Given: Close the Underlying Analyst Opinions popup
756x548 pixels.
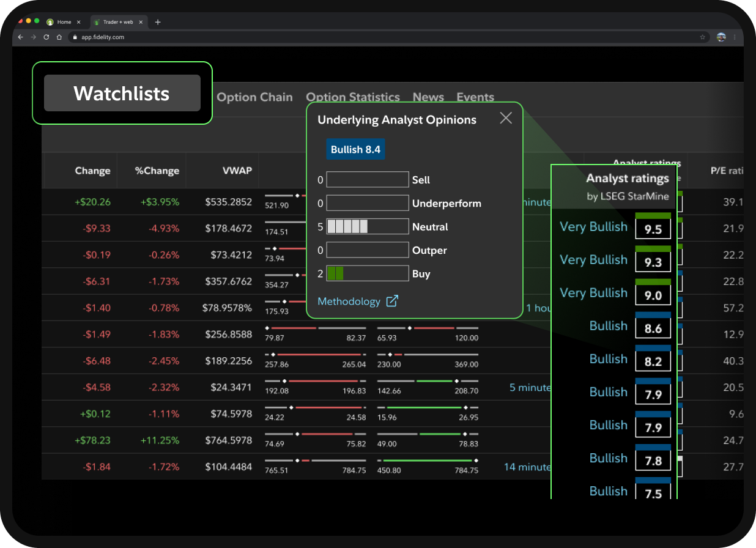Looking at the screenshot, I should click(x=506, y=118).
